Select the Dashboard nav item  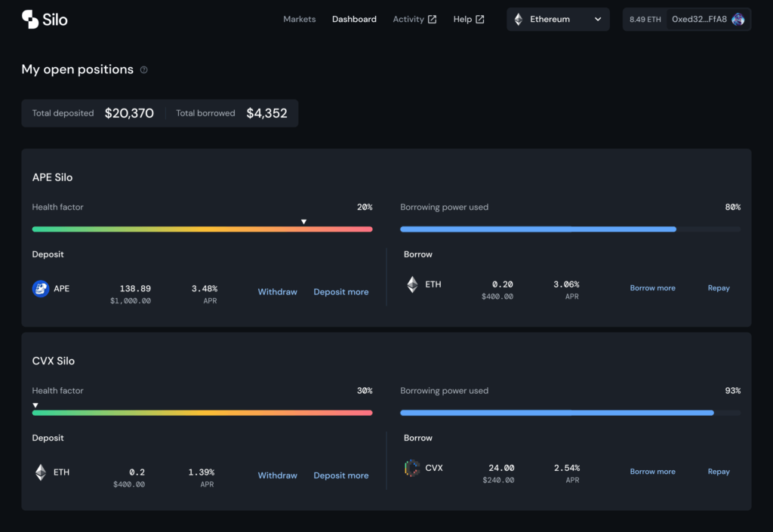click(354, 19)
